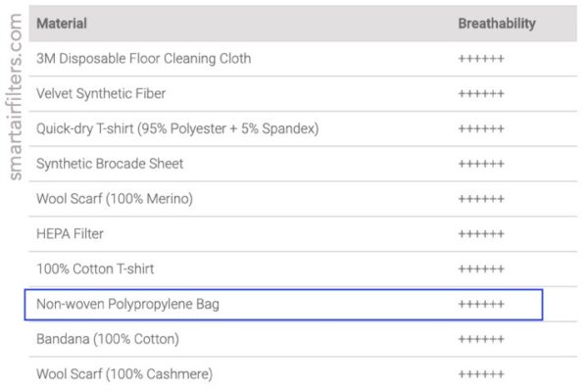This screenshot has height=391, width=588.
Task: Click breathability rating for Cashmere scarf
Action: (481, 374)
